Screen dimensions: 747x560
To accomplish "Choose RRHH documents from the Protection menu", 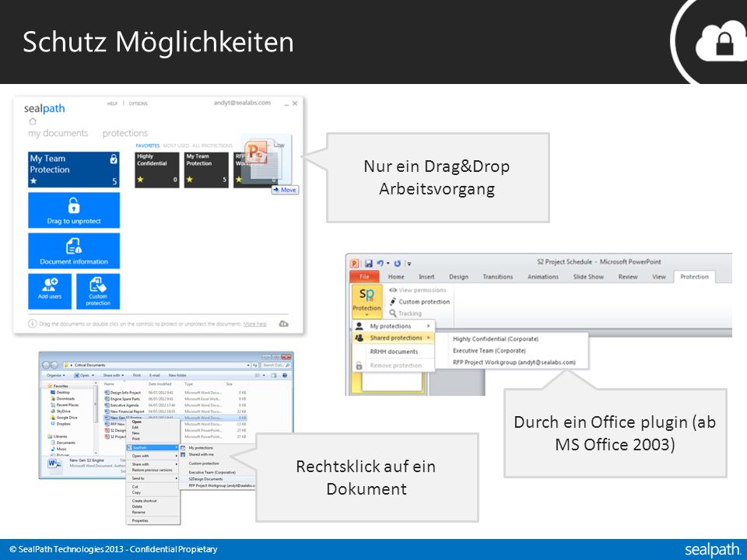I will pos(394,352).
